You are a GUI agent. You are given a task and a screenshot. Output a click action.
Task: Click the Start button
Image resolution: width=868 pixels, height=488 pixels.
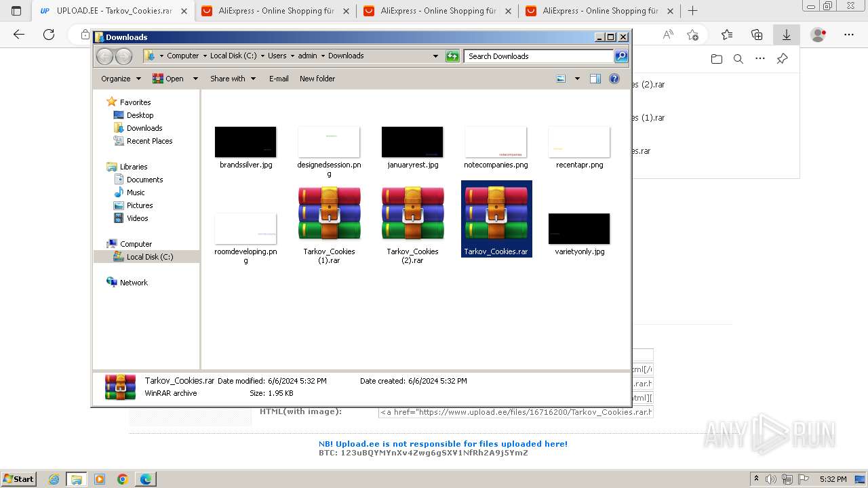point(18,479)
